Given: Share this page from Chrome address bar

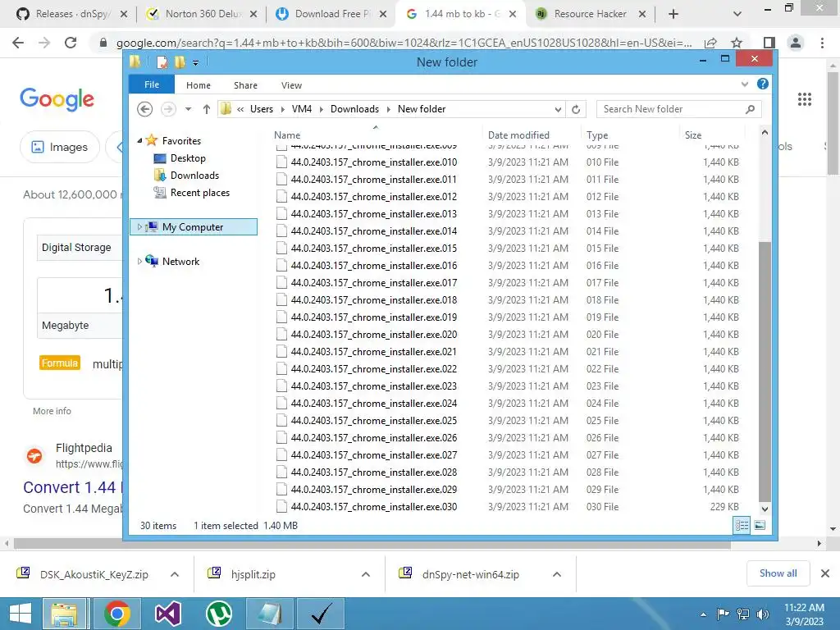Looking at the screenshot, I should (710, 43).
